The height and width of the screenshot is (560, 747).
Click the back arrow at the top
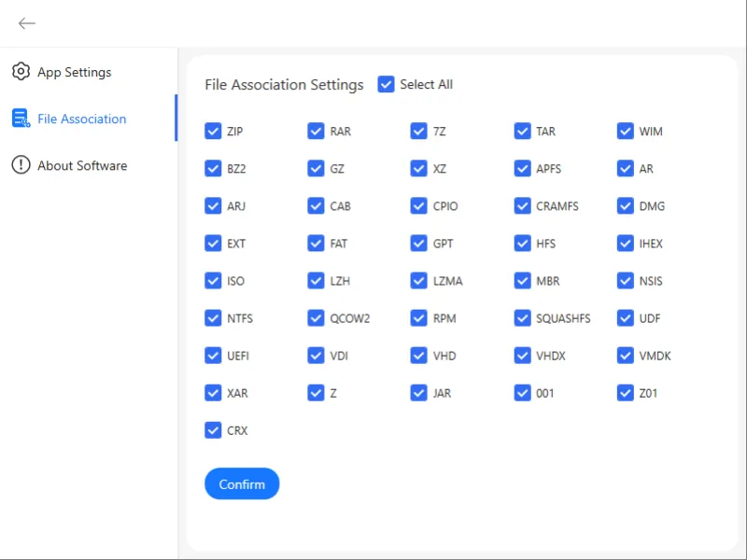tap(26, 22)
